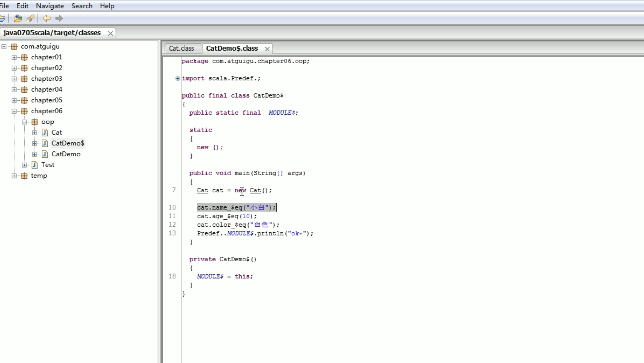Select the CatDemo$.class tab
Screen dimensions: 644x363
pyautogui.click(x=232, y=48)
